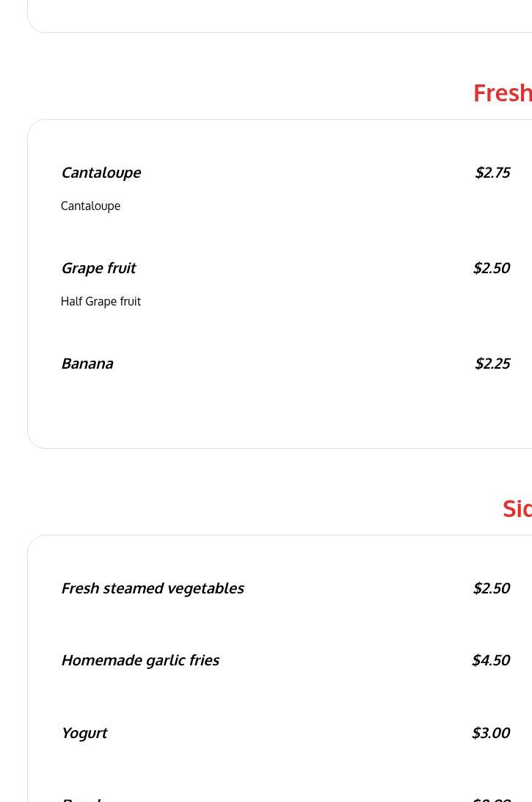Click the bottom edge of the topmost card

point(279,32)
